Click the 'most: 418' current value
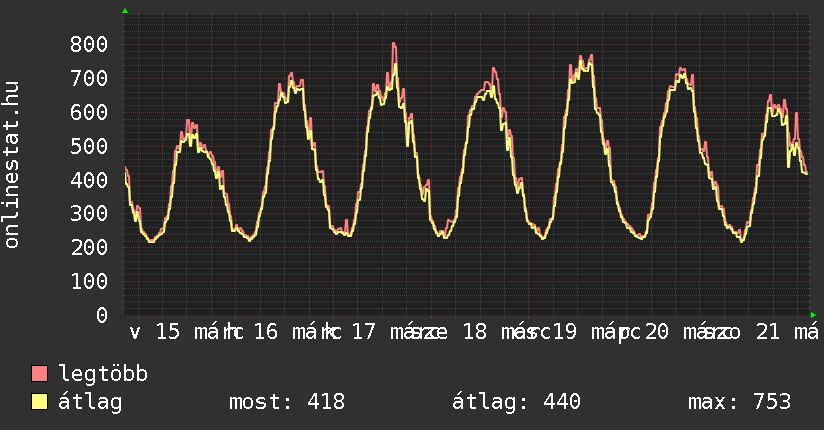 [x=287, y=402]
